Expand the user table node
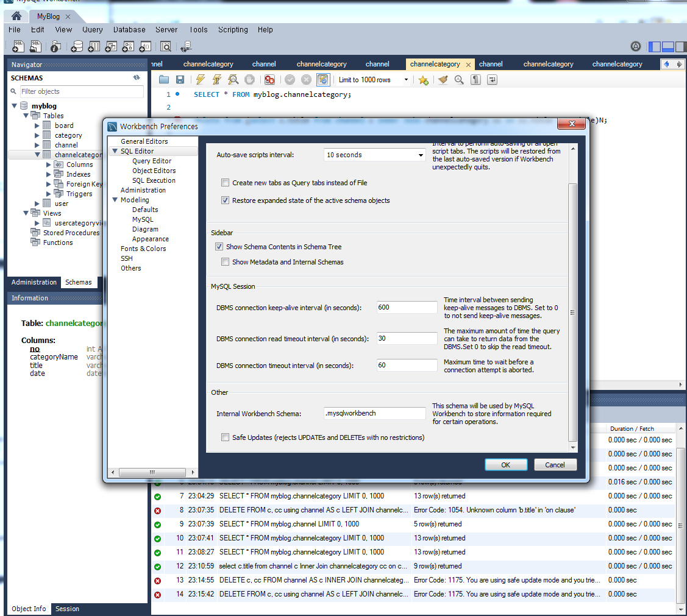 point(37,204)
